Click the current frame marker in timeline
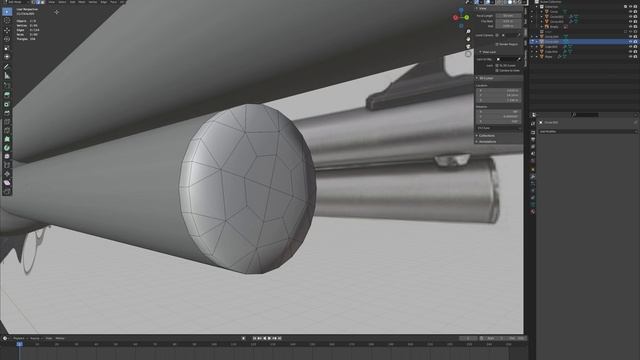This screenshot has height=360, width=640. click(x=19, y=344)
